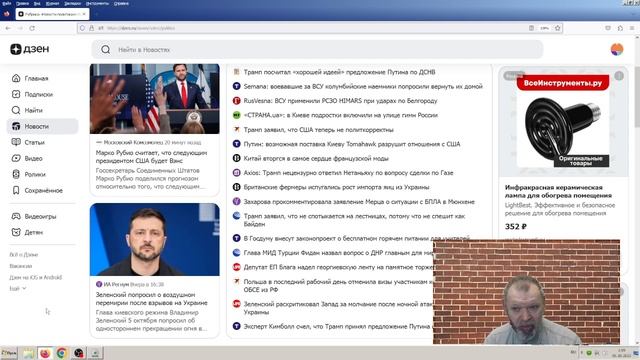The width and height of the screenshot is (640, 360).
Task: Open Зеленский попросил о воздушном перемирии headline
Action: click(x=151, y=299)
